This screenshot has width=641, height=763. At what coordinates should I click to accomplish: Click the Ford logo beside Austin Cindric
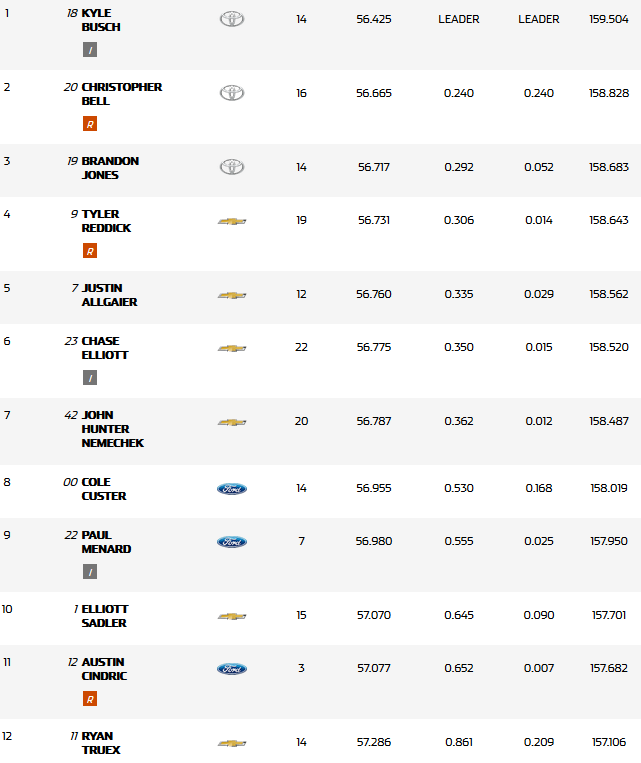point(232,669)
